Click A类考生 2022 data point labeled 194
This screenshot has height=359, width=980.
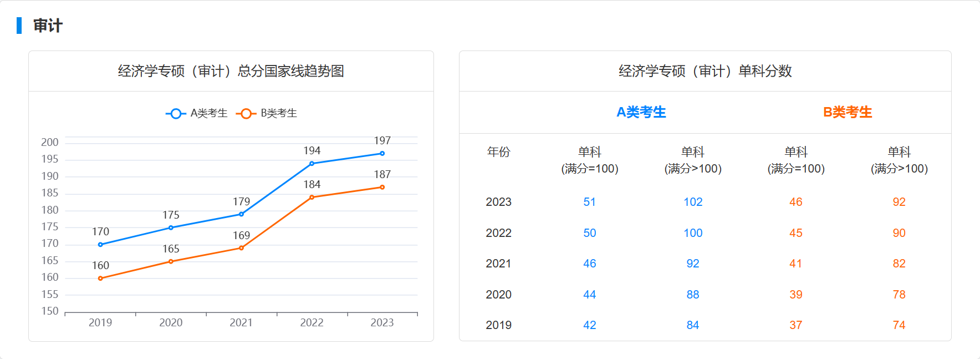point(312,164)
